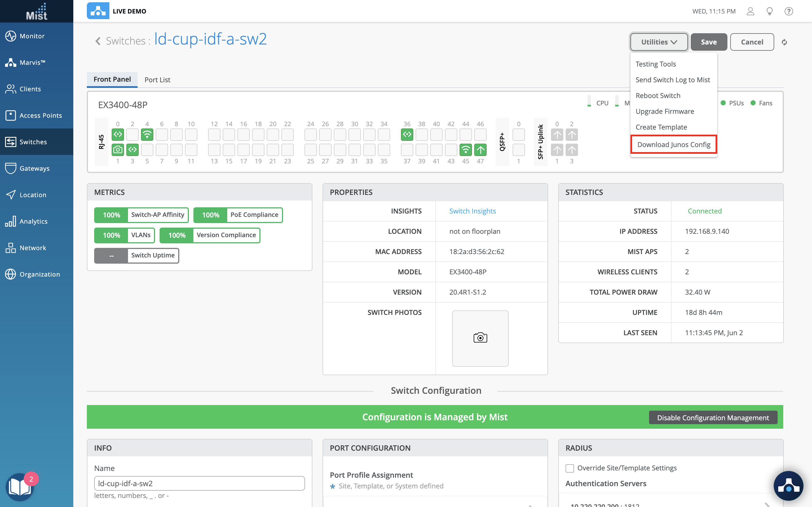The height and width of the screenshot is (507, 812).
Task: Expand the Utilities dropdown
Action: pyautogui.click(x=659, y=42)
